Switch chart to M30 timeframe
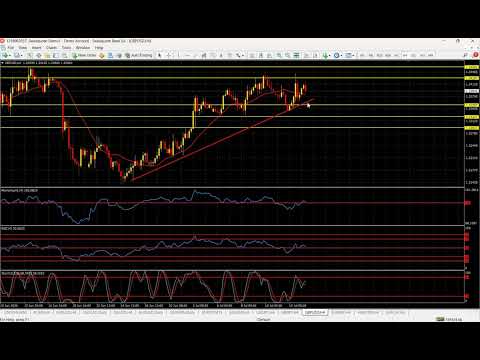Screen dimensions: 480x360 point(388,55)
